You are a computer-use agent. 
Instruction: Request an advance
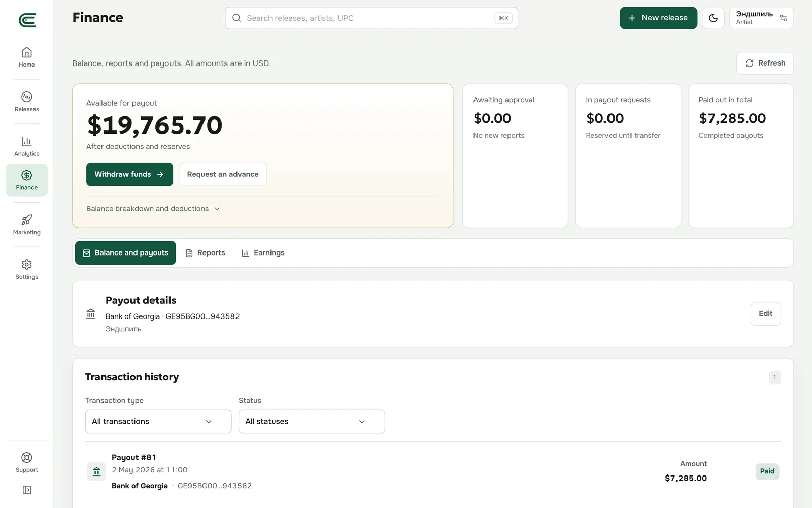coord(223,174)
